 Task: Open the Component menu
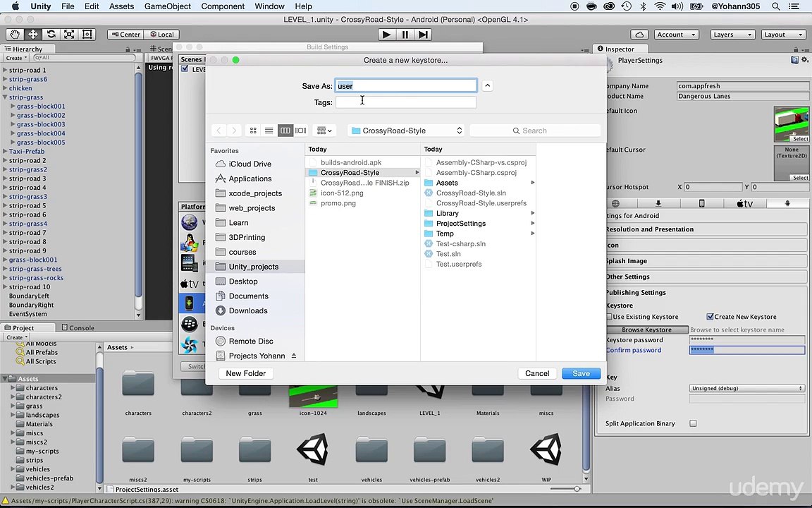click(223, 6)
